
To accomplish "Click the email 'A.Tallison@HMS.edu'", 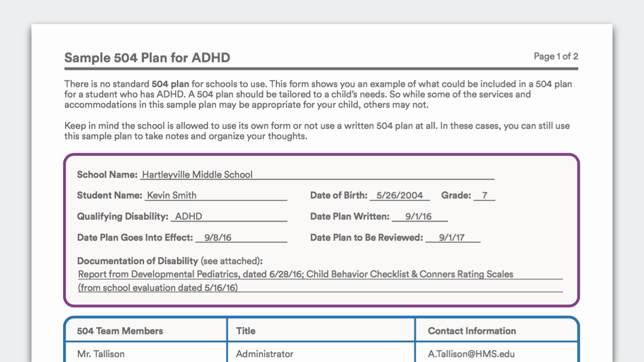I will [471, 354].
